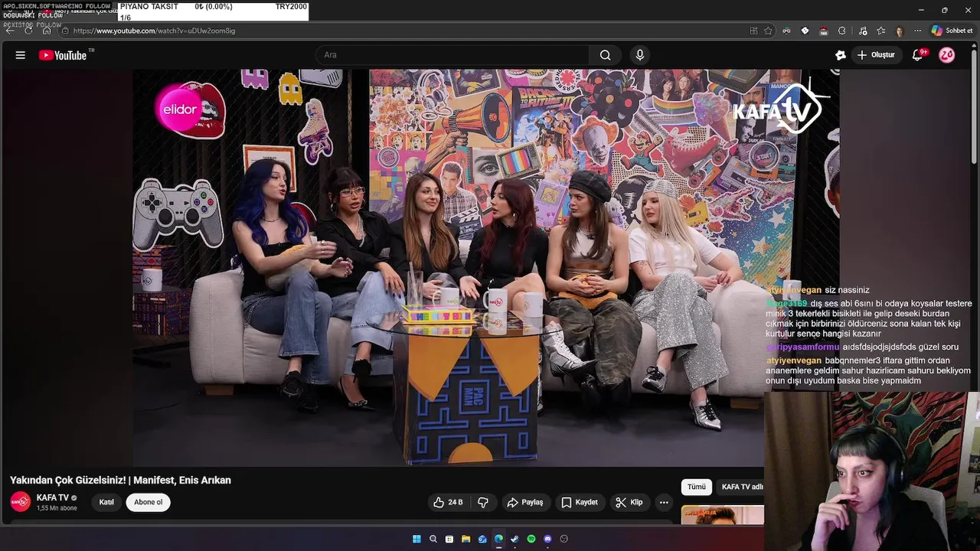Open the taskbar Search icon
Screen dimensions: 980x551
(x=433, y=539)
